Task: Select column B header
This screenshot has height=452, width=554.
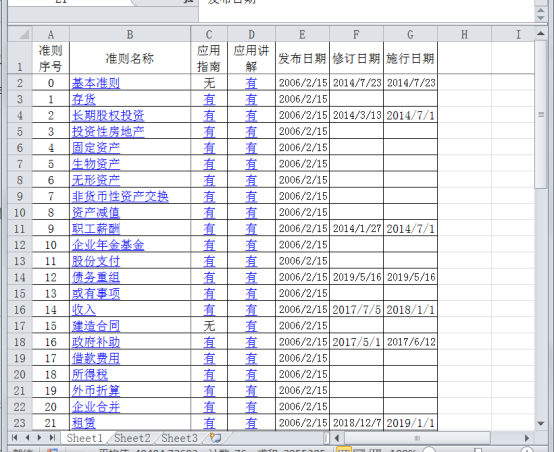Action: click(x=130, y=34)
